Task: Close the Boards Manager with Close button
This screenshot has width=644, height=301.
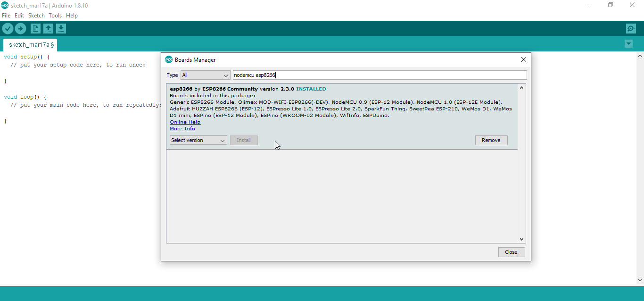Action: (x=512, y=252)
